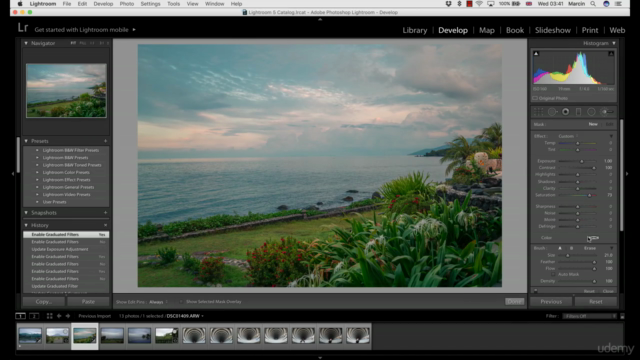Toggle filter lock switch beside Filters Off
The width and height of the screenshot is (640, 360).
point(622,316)
